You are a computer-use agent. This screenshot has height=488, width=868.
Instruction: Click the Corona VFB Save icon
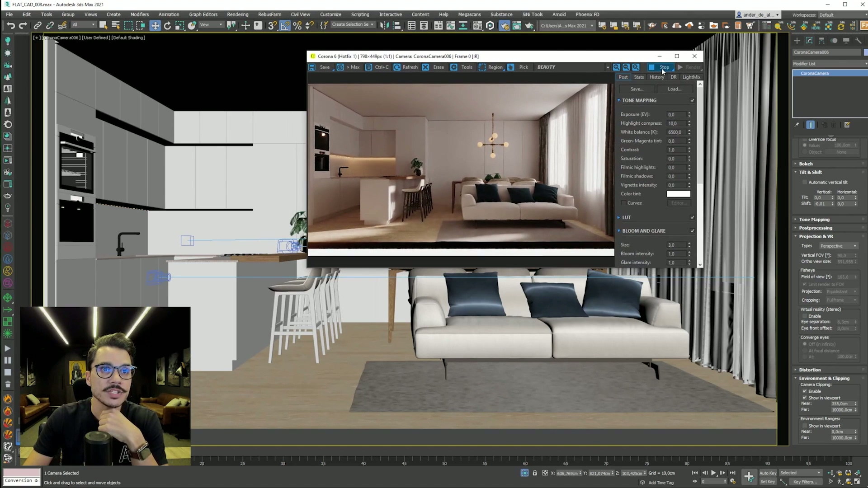[312, 67]
